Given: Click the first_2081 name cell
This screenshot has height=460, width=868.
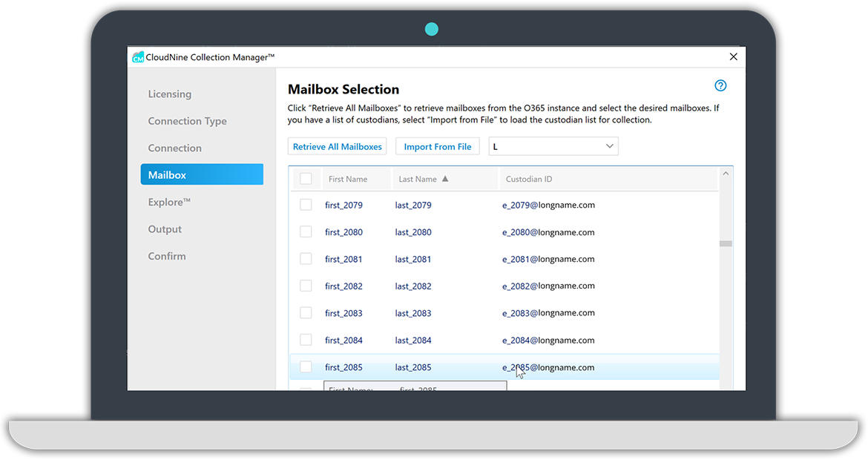Looking at the screenshot, I should [343, 259].
